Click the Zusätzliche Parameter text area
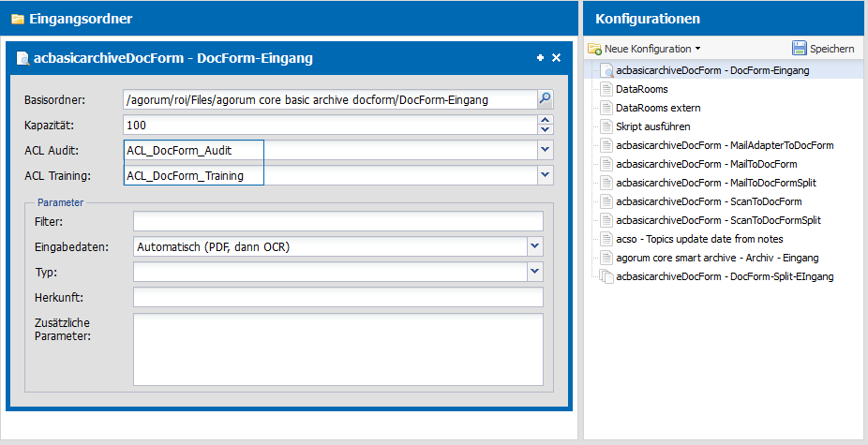The image size is (868, 445). tap(338, 349)
